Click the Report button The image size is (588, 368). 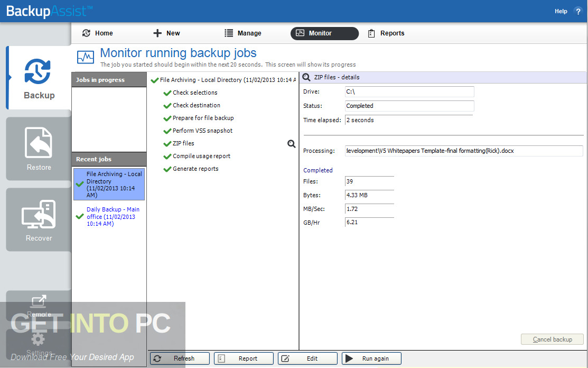click(x=244, y=358)
